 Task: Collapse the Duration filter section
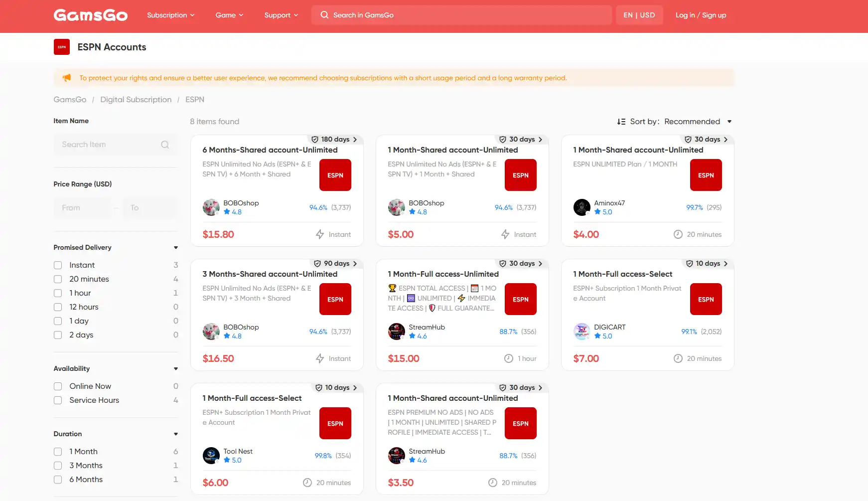pyautogui.click(x=175, y=434)
